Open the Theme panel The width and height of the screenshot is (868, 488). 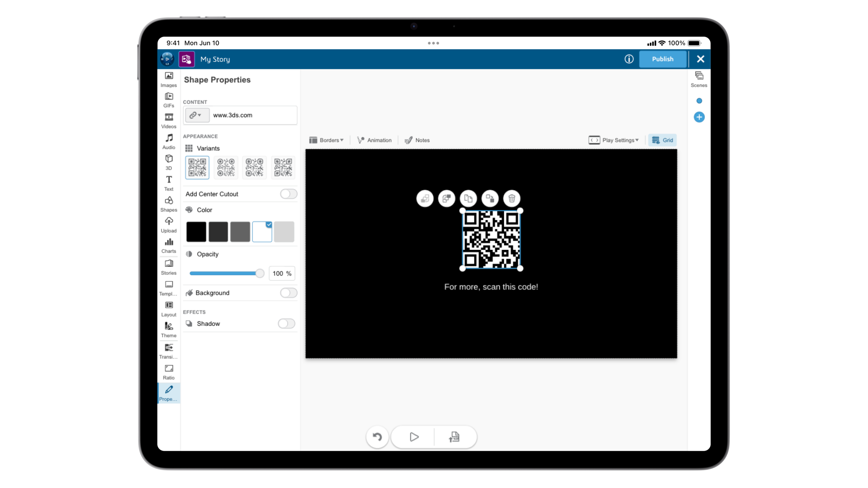pyautogui.click(x=169, y=330)
